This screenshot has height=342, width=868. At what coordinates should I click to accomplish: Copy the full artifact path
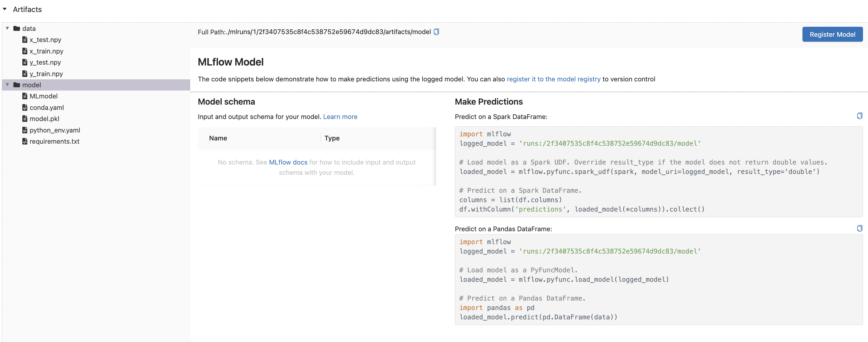coord(436,31)
